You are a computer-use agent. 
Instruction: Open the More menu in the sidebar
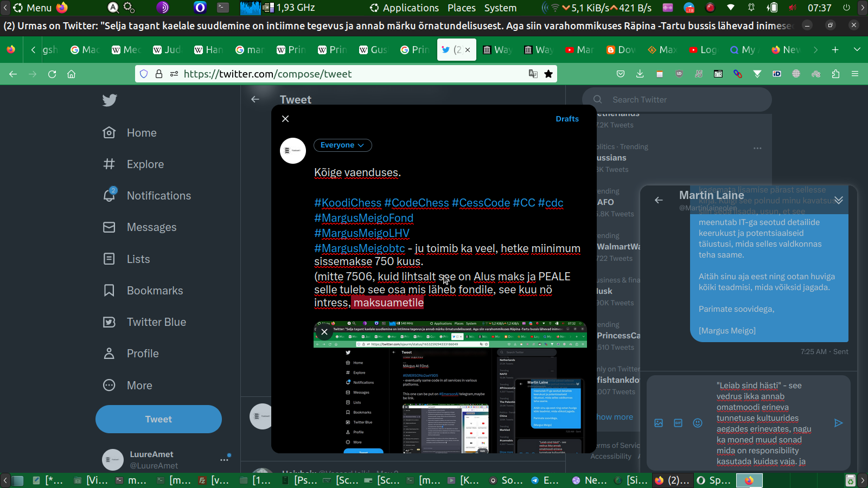pyautogui.click(x=127, y=386)
